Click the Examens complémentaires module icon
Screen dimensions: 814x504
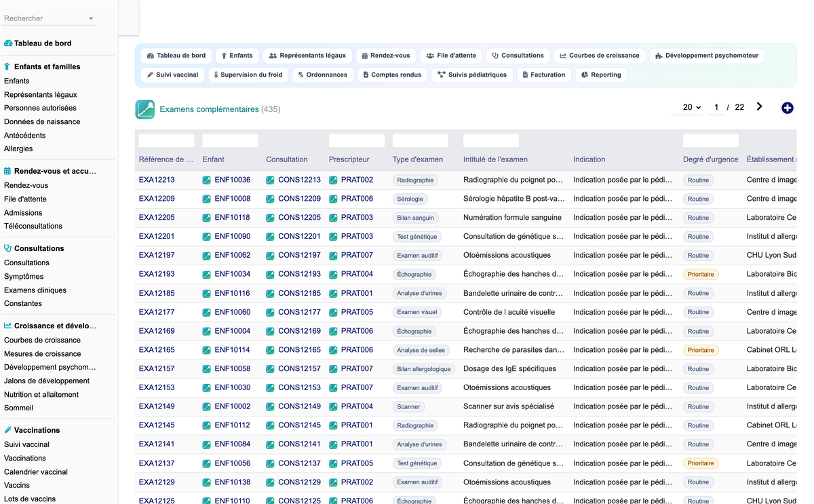point(145,109)
